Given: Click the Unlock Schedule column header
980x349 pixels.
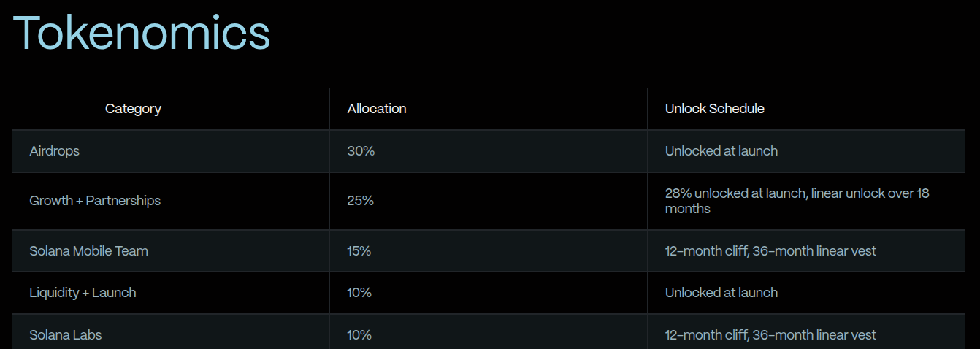Looking at the screenshot, I should (x=715, y=109).
